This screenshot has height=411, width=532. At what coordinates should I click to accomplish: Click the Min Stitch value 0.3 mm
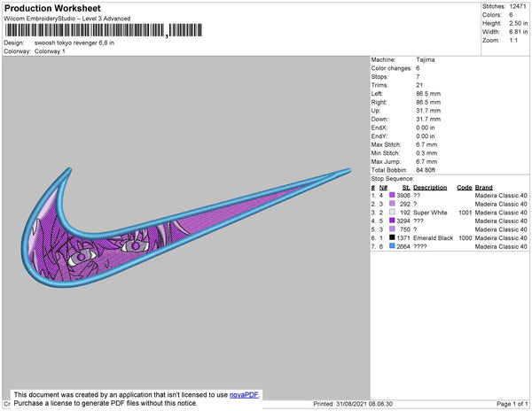(x=426, y=153)
